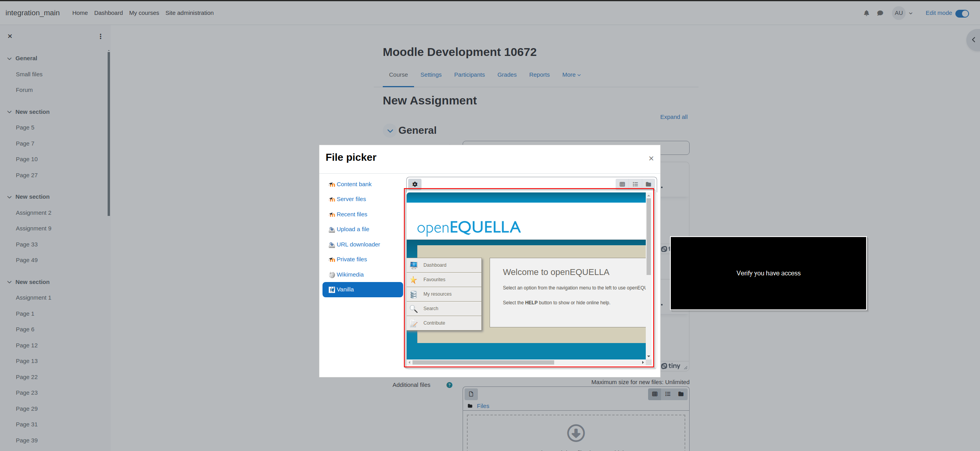980x451 pixels.
Task: Show Additional files as icon grid
Action: (x=654, y=394)
